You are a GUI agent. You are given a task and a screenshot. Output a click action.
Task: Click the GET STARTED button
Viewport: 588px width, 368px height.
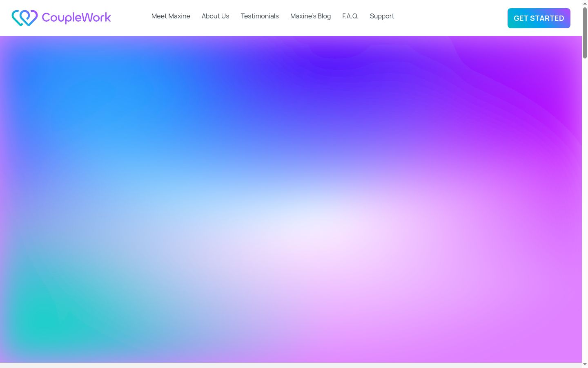click(x=539, y=18)
